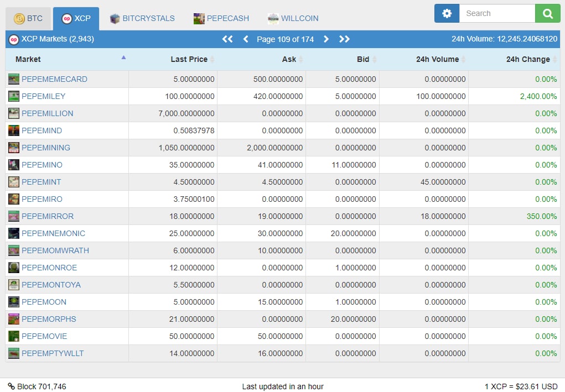This screenshot has height=392, width=565.
Task: Sort by the Market column header
Action: (x=67, y=59)
